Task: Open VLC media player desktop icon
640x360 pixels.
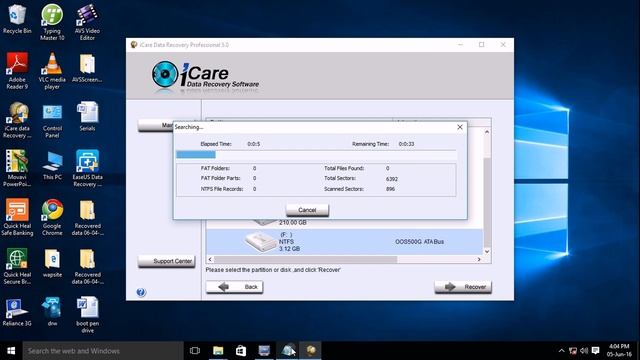Action: (x=52, y=71)
